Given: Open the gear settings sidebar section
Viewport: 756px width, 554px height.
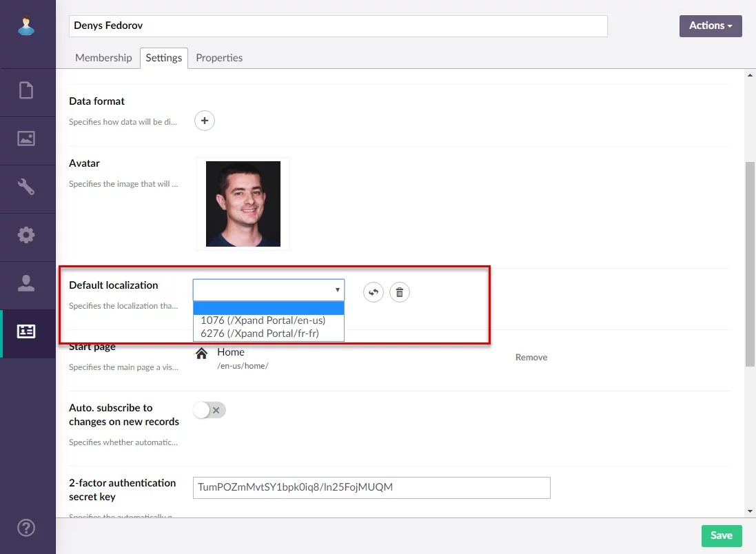Looking at the screenshot, I should click(x=26, y=235).
